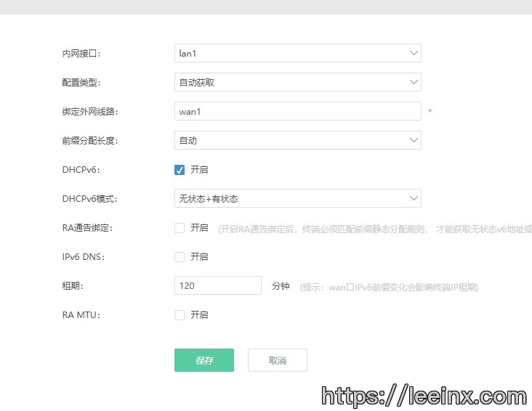Open the 配置类型 dropdown showing 自动获取

tap(291, 82)
